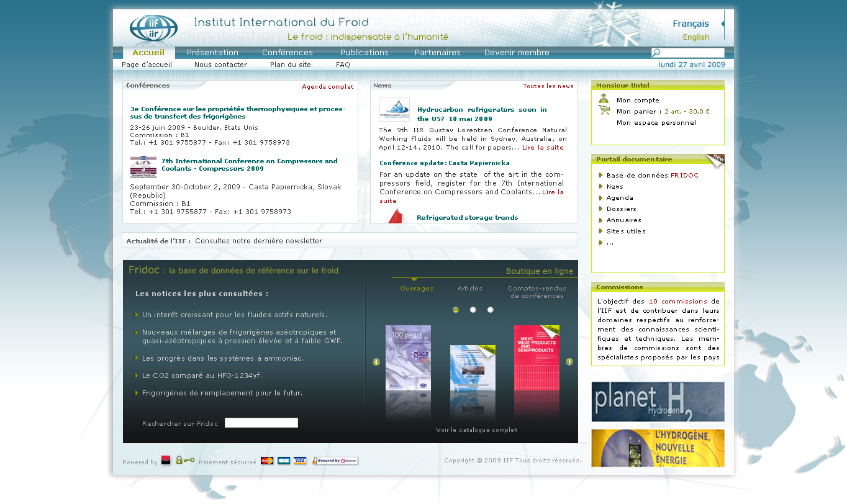Screen dimensions: 847x504
Task: Click the Mon compte user icon
Action: (x=604, y=99)
